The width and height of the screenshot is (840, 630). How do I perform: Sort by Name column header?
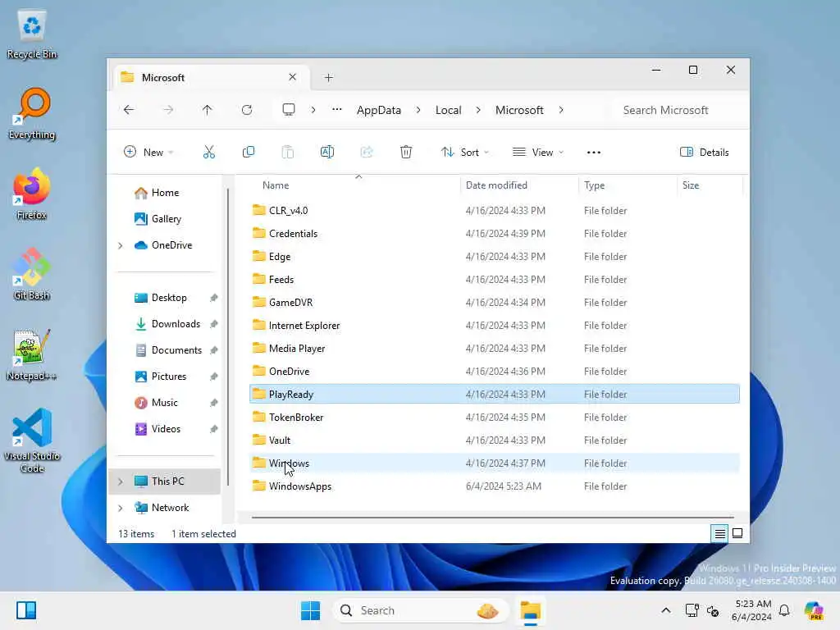point(354,185)
